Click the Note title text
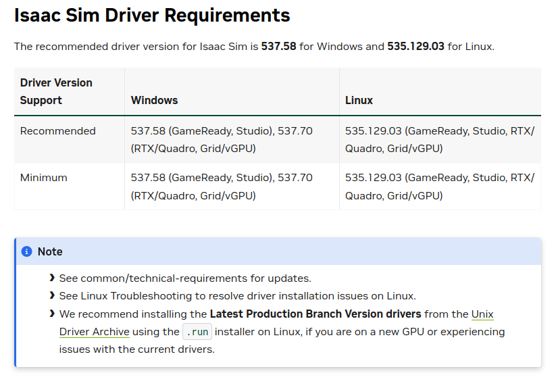The height and width of the screenshot is (392, 556). (50, 251)
